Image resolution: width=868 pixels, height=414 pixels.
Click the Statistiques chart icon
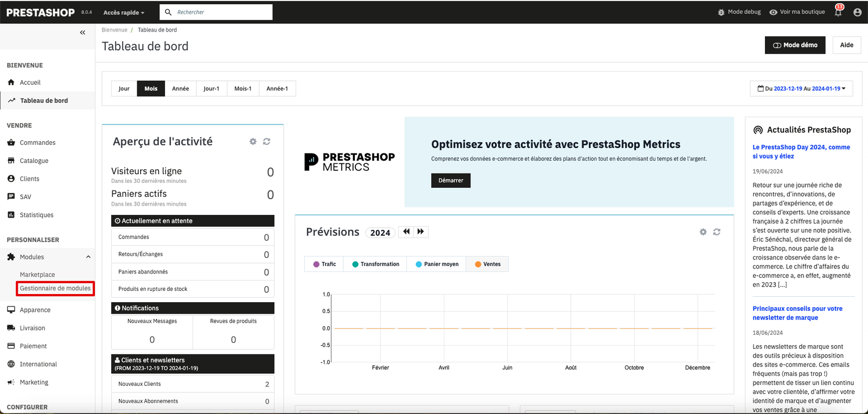(x=11, y=215)
